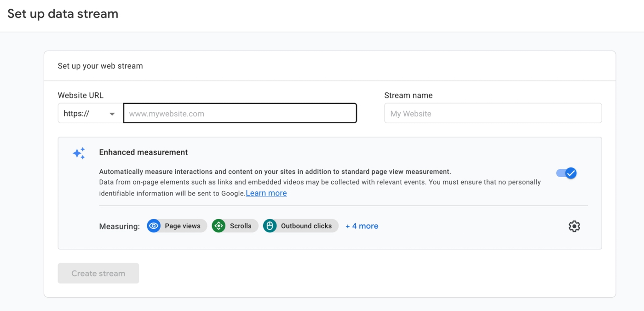Click the gear to configure measured events
Viewport: 644px width, 311px height.
point(574,226)
